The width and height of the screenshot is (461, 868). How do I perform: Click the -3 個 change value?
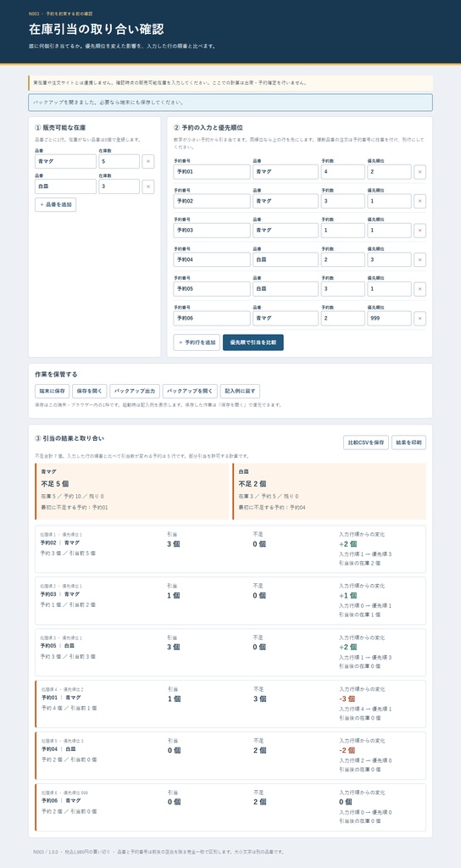point(347,698)
